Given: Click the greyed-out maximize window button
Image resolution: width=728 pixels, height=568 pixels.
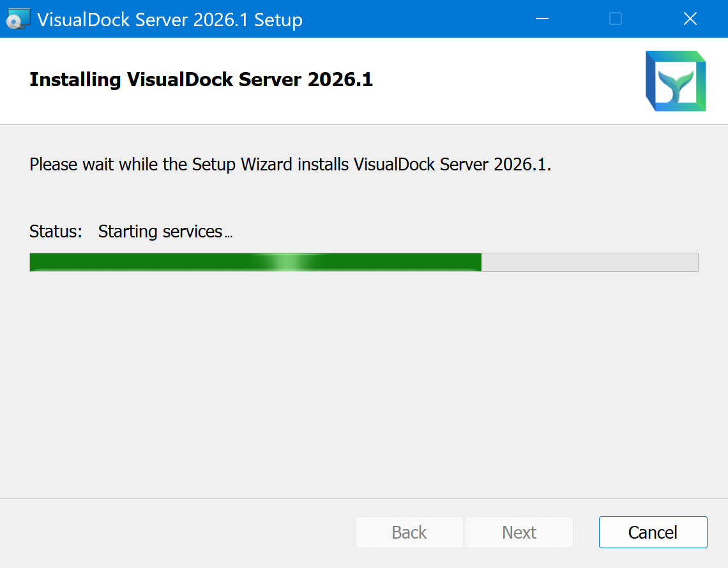Looking at the screenshot, I should tap(616, 19).
